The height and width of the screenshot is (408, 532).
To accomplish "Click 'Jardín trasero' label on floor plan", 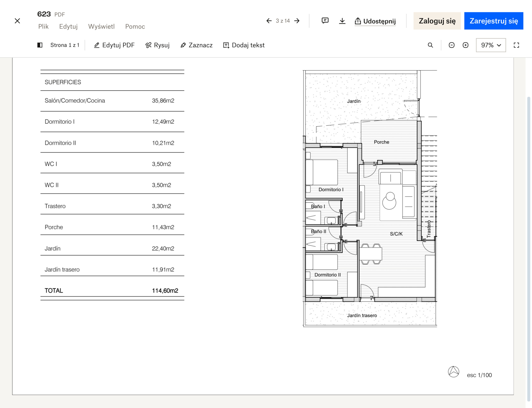I will (x=362, y=316).
